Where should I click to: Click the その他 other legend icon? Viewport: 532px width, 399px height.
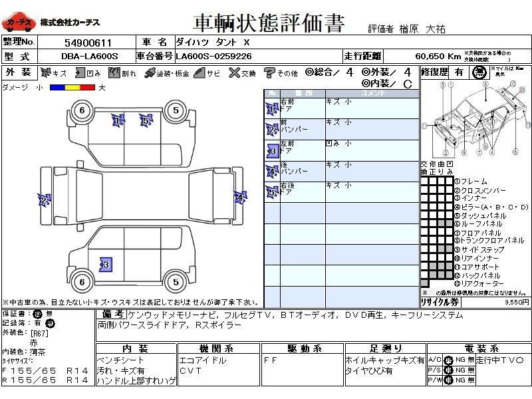coord(269,72)
